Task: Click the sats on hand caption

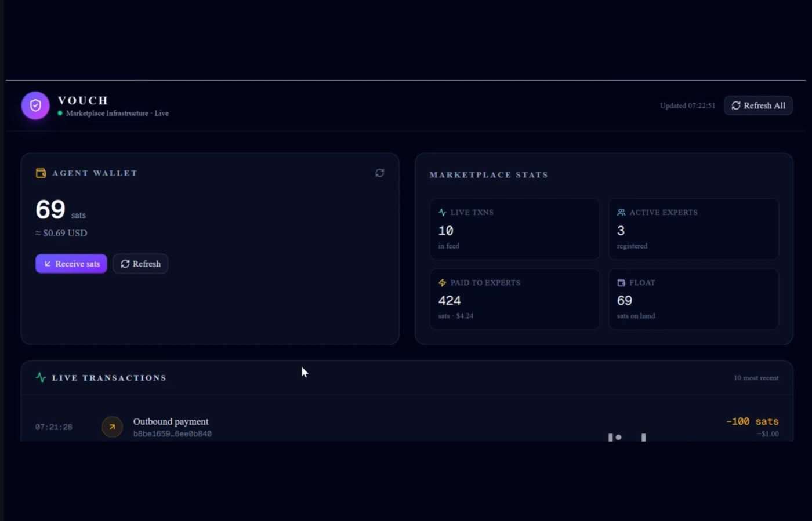Action: (x=636, y=316)
